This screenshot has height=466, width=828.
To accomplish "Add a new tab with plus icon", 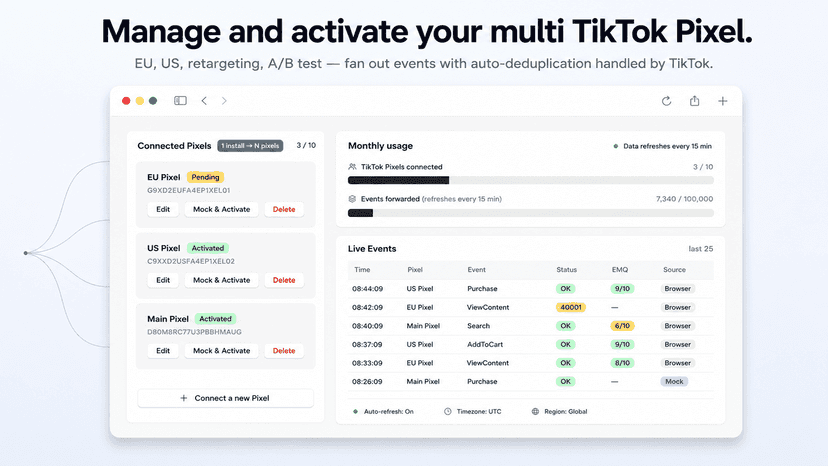I will click(x=722, y=101).
